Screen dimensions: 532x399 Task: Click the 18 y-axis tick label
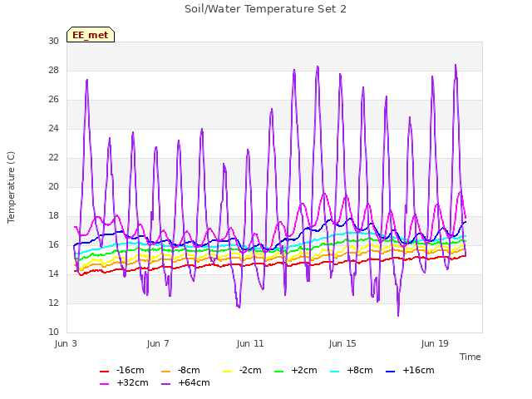(53, 216)
